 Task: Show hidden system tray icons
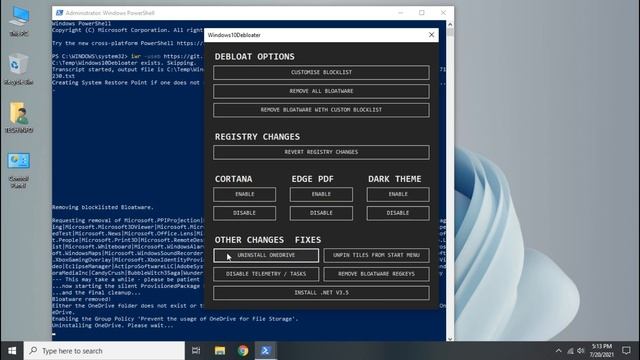click(x=558, y=351)
